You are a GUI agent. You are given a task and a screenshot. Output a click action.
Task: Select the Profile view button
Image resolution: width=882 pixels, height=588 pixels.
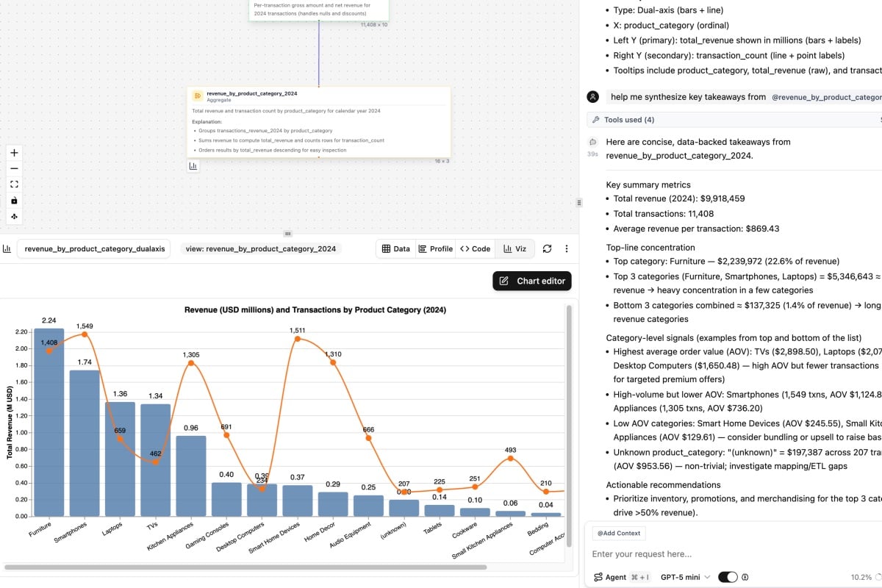(x=436, y=248)
